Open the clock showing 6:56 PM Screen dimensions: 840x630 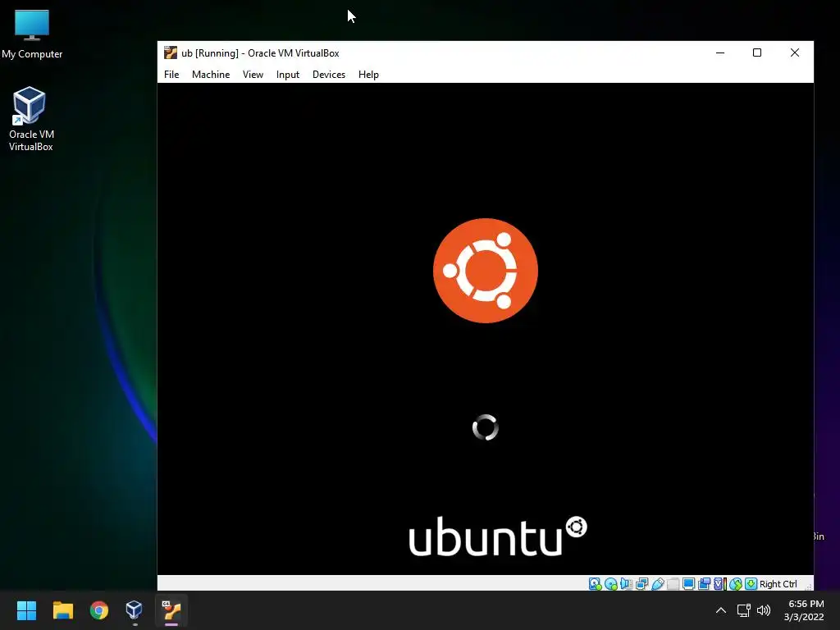pos(804,610)
